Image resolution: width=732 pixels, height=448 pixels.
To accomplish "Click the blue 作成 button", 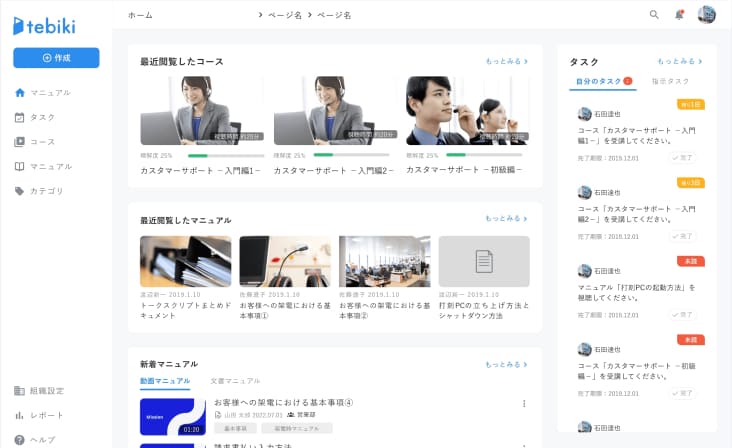I will point(56,58).
